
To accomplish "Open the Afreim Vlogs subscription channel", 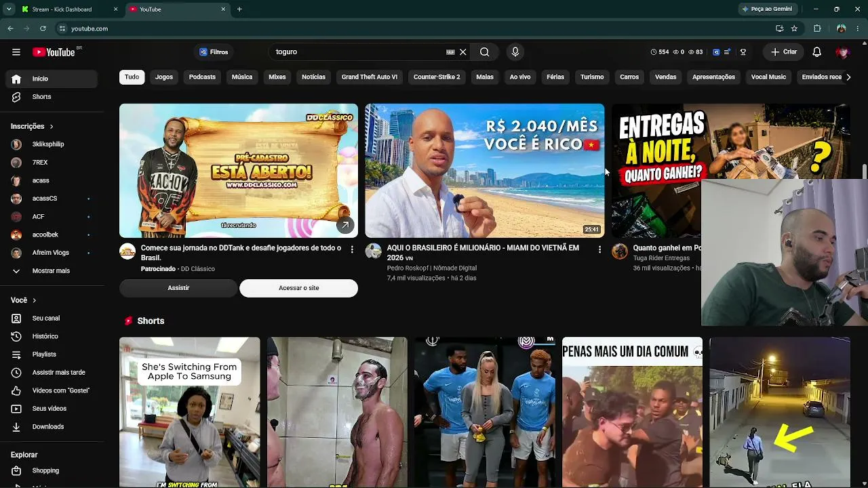I will (52, 253).
